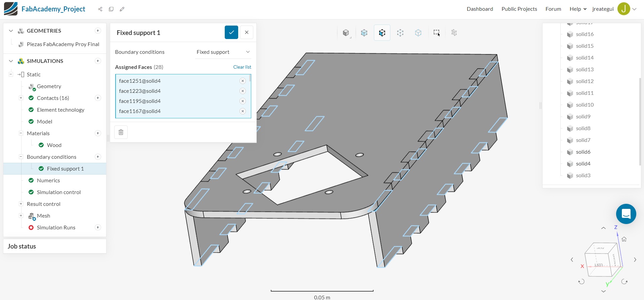Add a contact with plus icon

coord(98,98)
